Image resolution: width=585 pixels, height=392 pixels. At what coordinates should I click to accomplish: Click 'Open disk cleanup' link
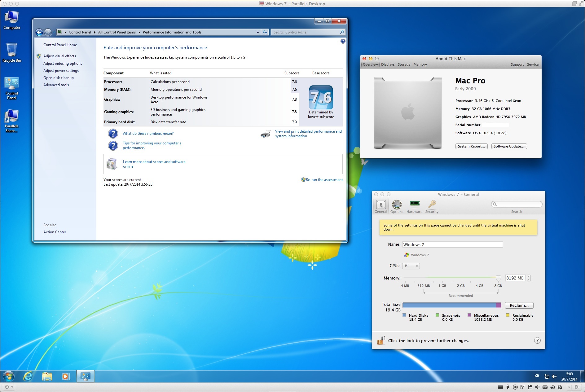(59, 78)
